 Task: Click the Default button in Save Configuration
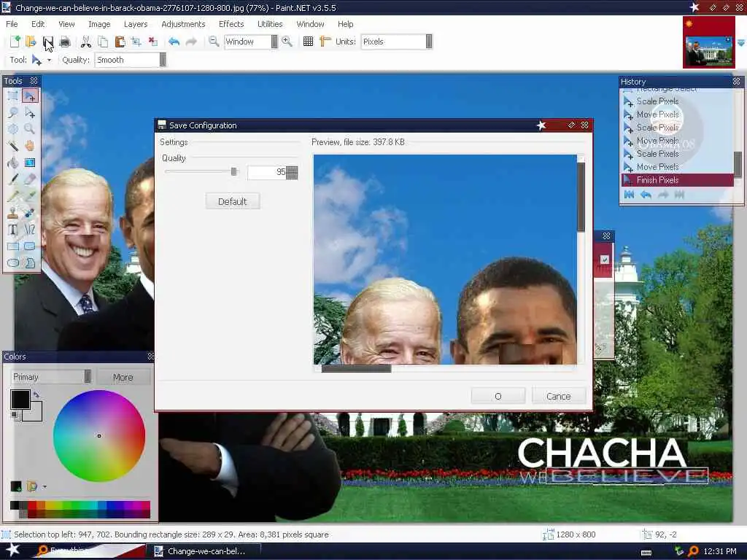coord(233,201)
